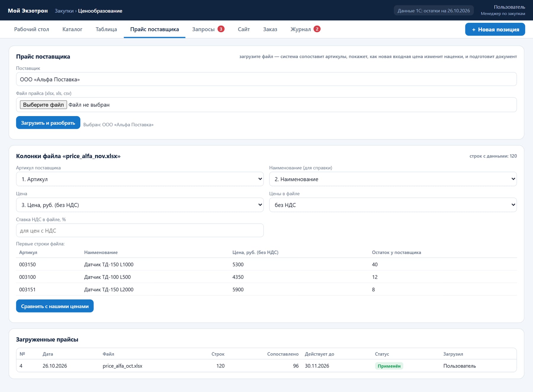Image resolution: width=533 pixels, height=392 pixels.
Task: Click article number 003150
Action: [28, 264]
